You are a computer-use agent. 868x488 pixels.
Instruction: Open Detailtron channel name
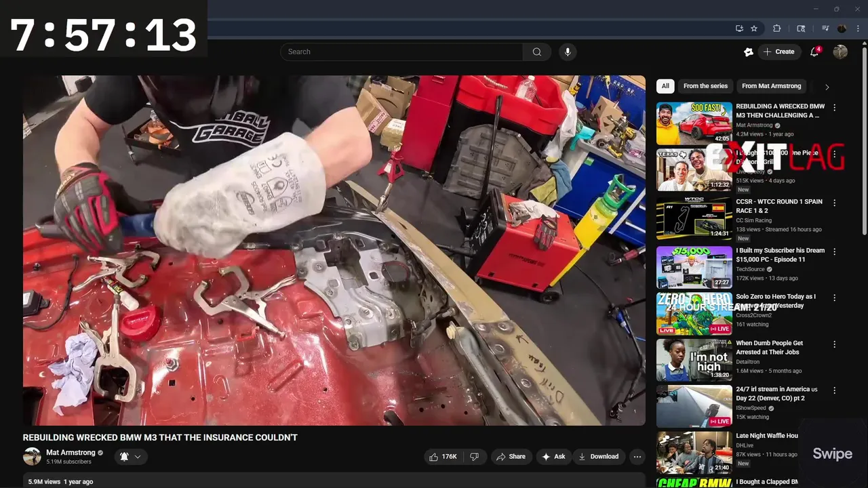click(x=749, y=362)
